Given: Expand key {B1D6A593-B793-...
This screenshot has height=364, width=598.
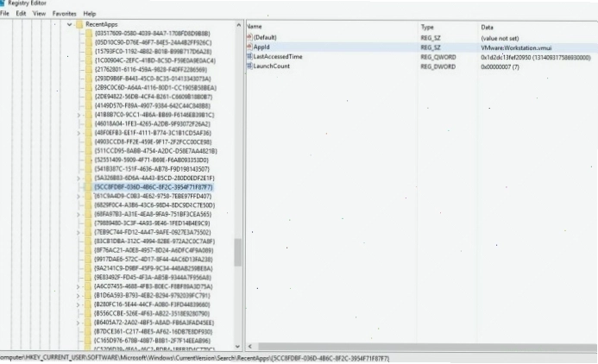Looking at the screenshot, I should (79, 296).
